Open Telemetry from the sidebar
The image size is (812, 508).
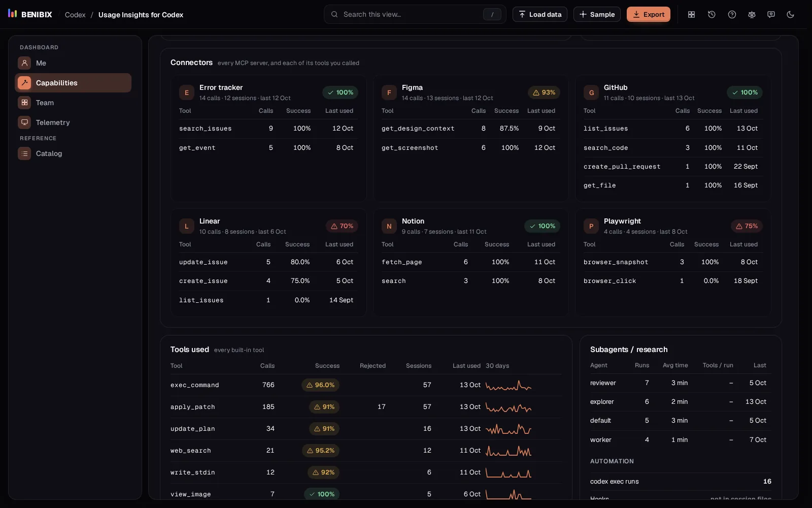point(73,122)
